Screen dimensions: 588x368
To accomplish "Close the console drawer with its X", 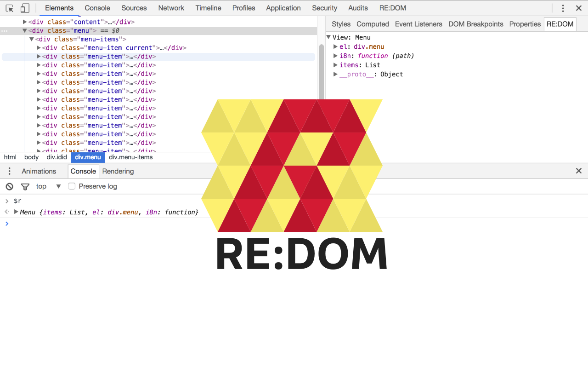I will click(579, 171).
